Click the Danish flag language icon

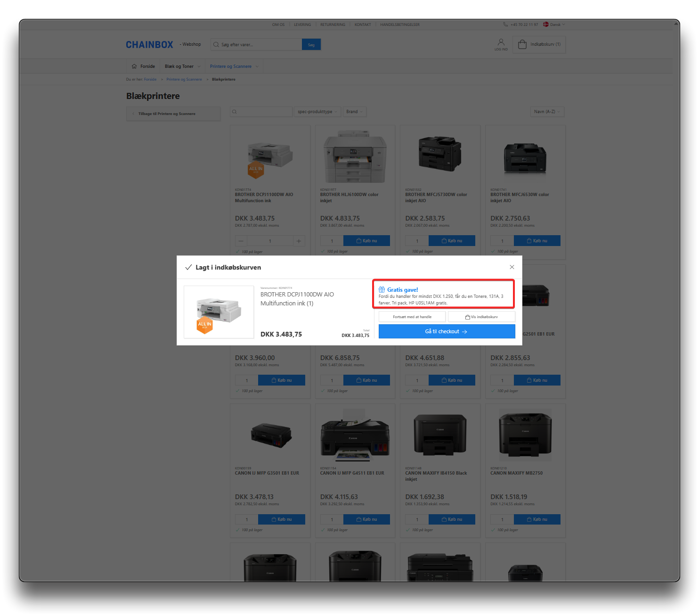(x=545, y=25)
